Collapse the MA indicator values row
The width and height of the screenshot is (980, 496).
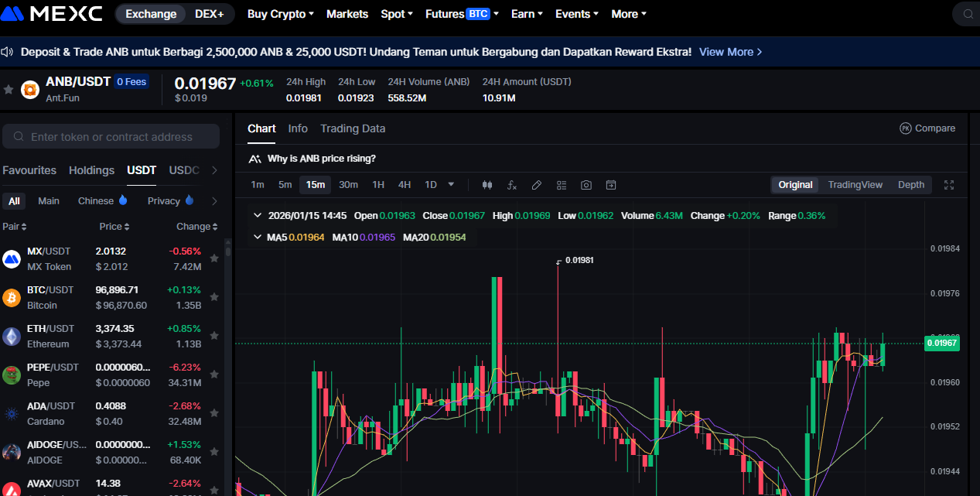258,237
